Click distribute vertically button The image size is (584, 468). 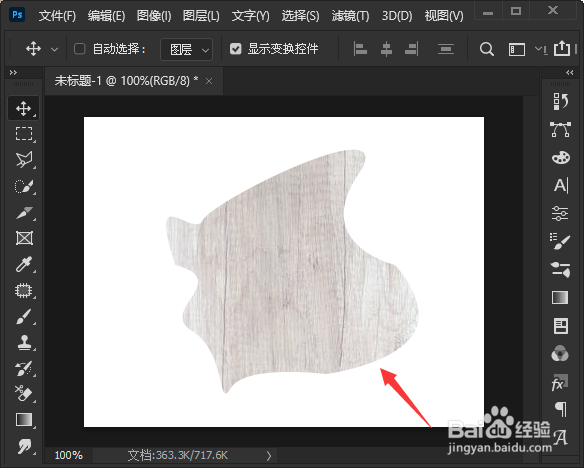pos(446,49)
